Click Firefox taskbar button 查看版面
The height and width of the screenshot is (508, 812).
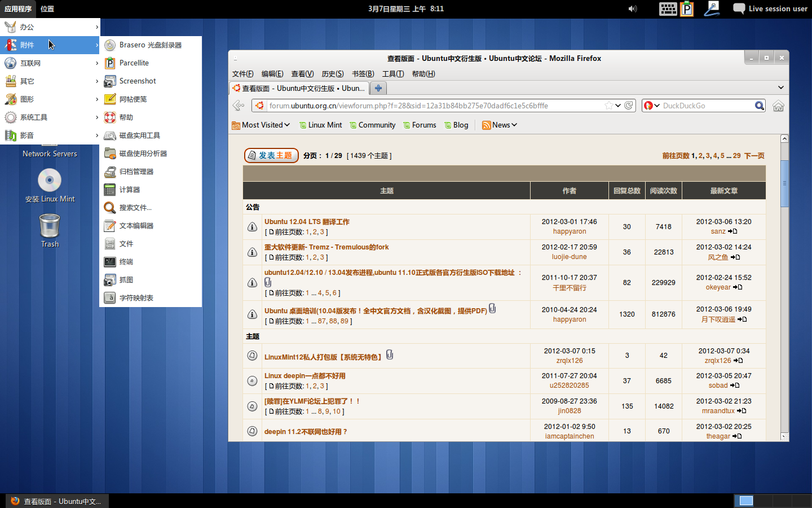click(57, 501)
